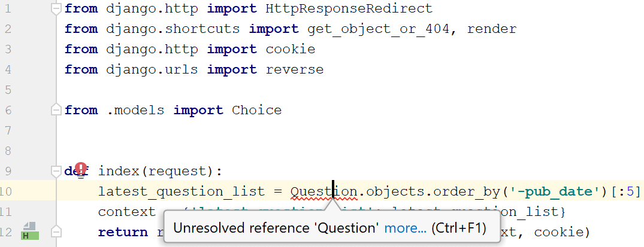
Task: Collapse the import block at line 0
Action: click(x=56, y=8)
